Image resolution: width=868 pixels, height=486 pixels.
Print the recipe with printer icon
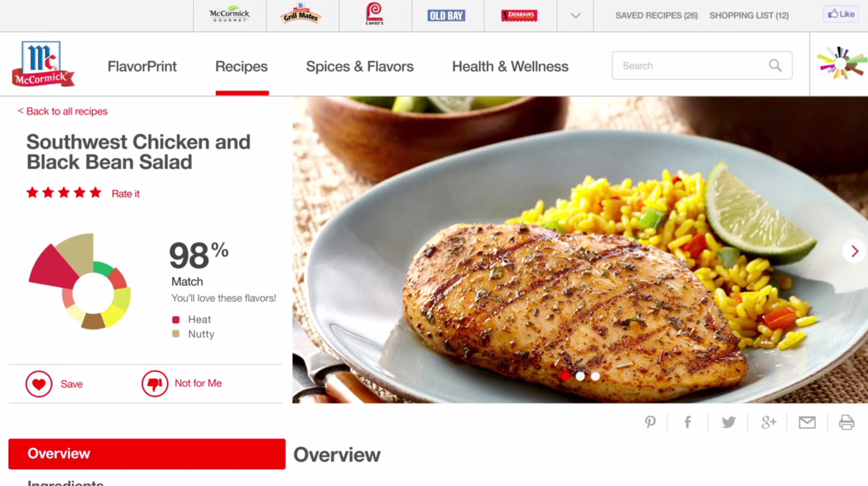point(847,422)
